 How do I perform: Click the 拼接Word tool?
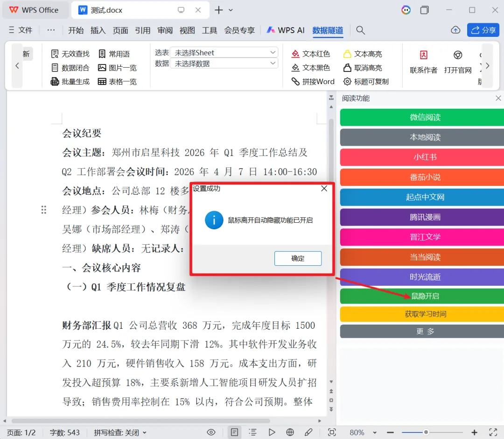pos(313,81)
